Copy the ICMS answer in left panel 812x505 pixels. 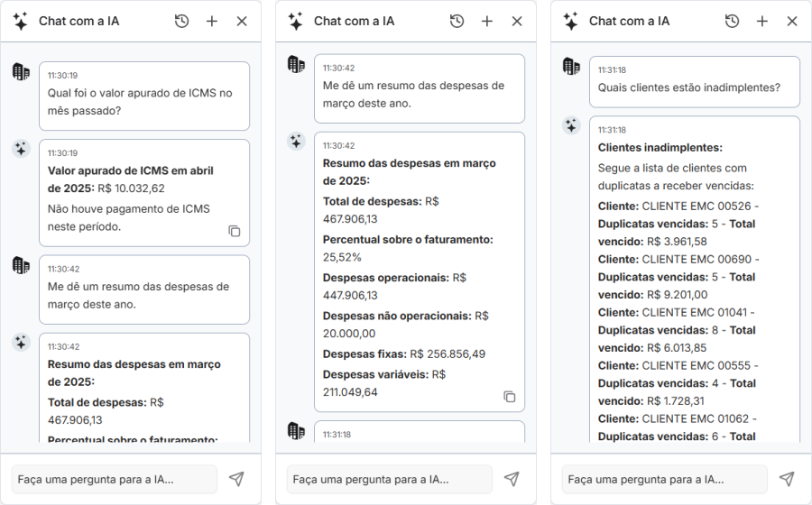click(x=235, y=231)
